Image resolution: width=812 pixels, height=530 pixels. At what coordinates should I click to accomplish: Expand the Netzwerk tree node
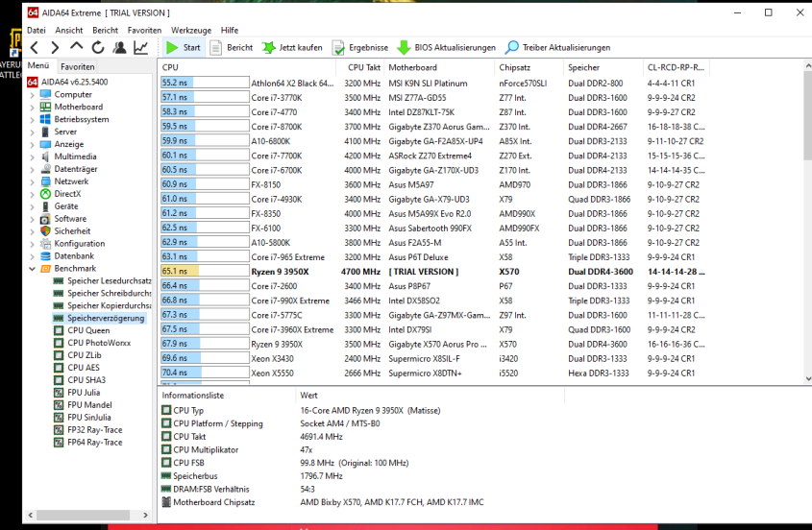tap(32, 181)
